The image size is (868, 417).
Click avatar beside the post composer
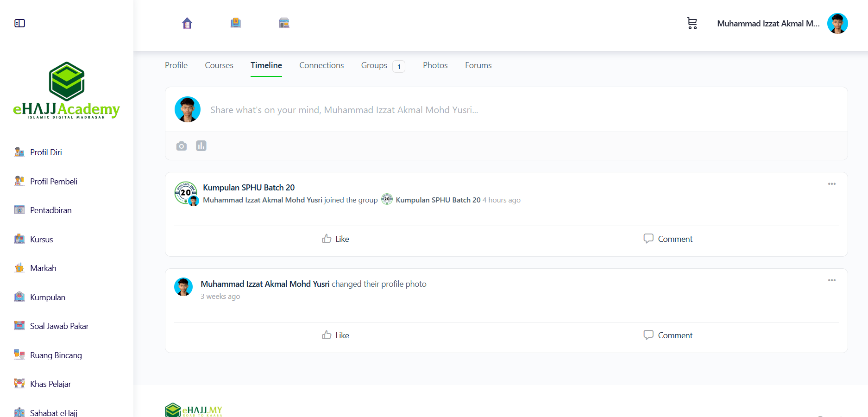[188, 109]
